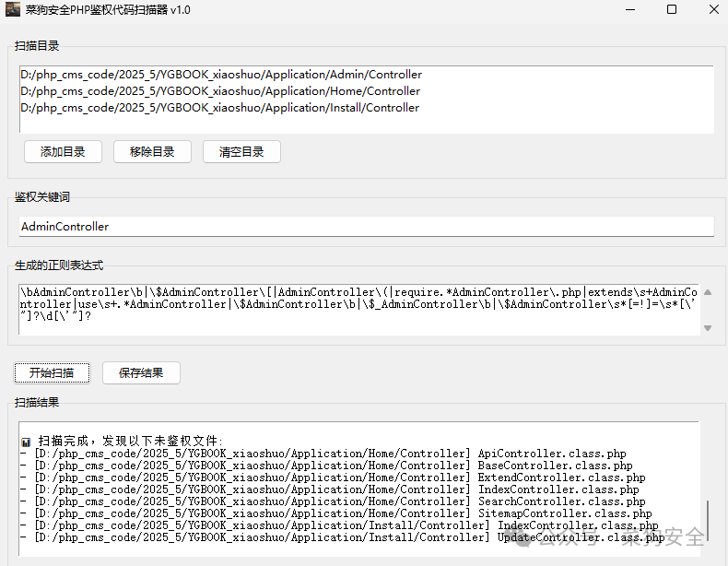Click inside the generated regex text box

tap(358, 309)
